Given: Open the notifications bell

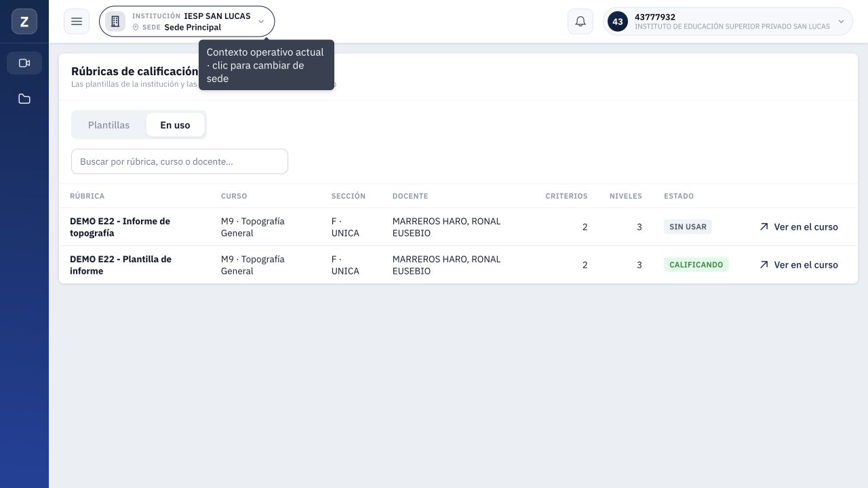Looking at the screenshot, I should click(580, 22).
